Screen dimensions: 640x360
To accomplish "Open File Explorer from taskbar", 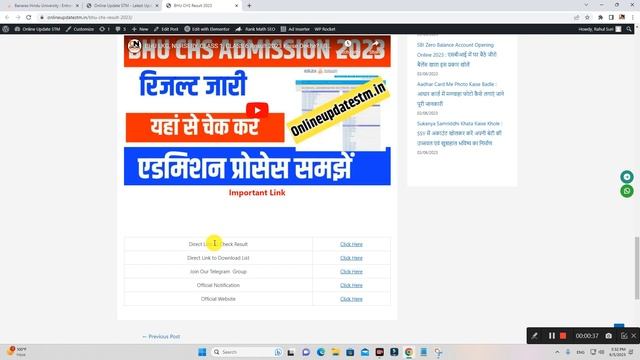I will (336, 352).
